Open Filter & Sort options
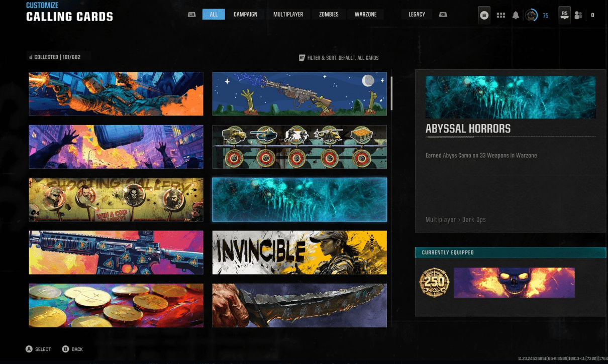 click(339, 58)
